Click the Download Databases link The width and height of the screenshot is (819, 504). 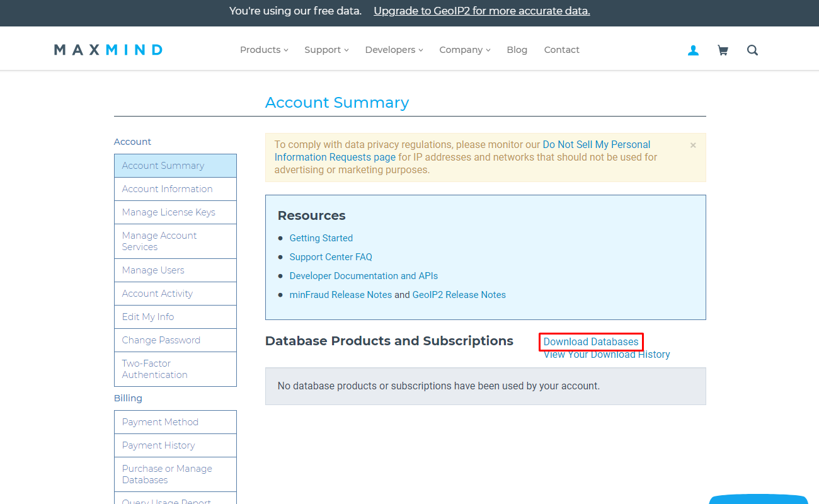[x=591, y=342]
